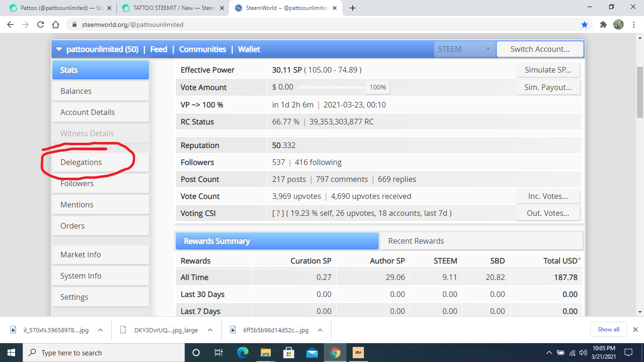Click Sim. Payout button

click(x=548, y=87)
